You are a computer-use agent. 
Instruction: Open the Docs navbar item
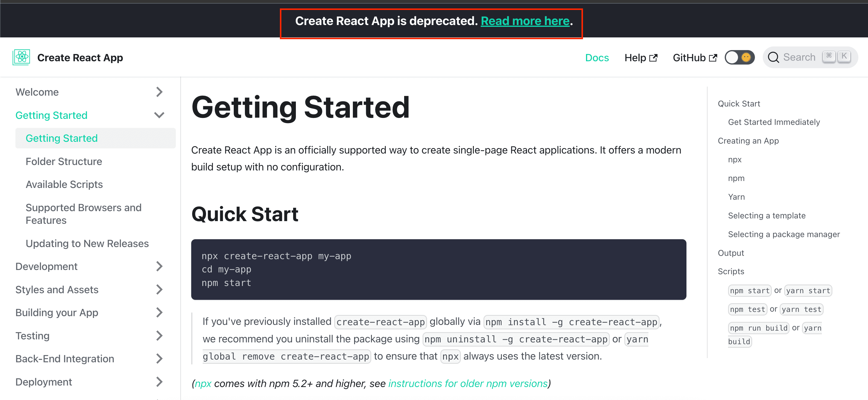597,58
